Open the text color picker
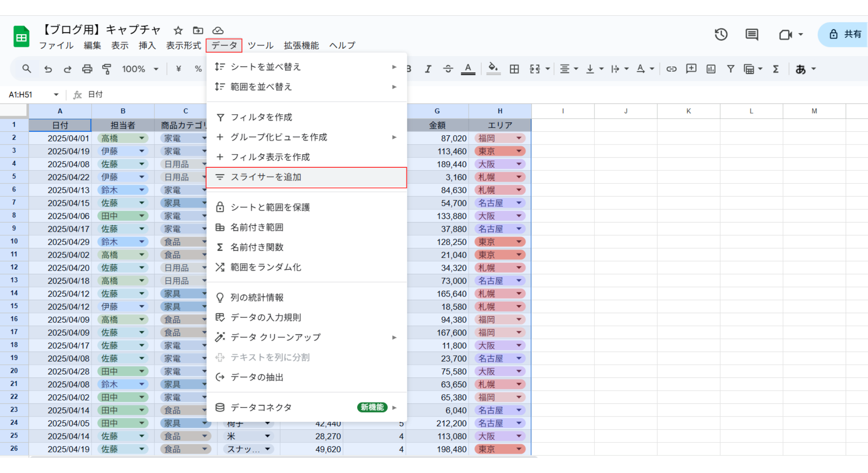This screenshot has height=473, width=868. (x=468, y=69)
